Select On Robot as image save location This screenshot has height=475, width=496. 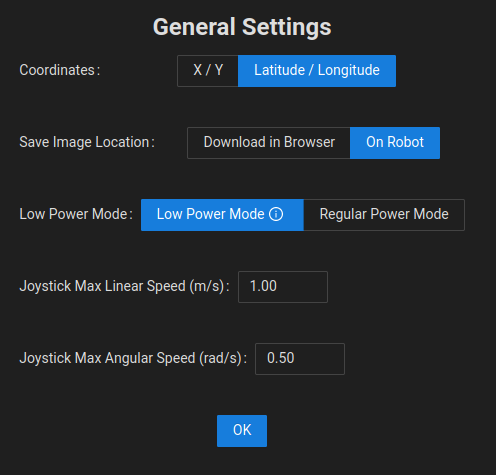pos(395,143)
